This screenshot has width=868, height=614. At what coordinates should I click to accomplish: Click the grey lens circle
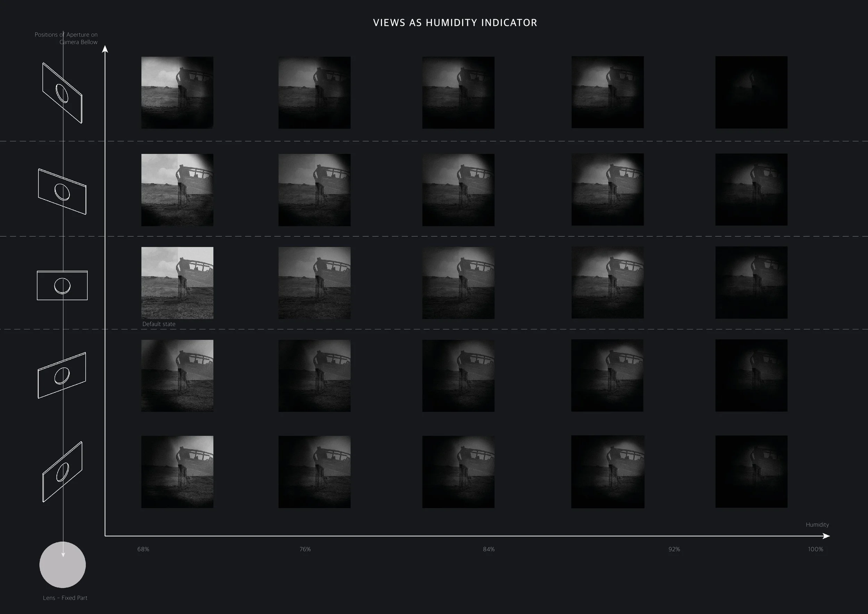pyautogui.click(x=63, y=565)
